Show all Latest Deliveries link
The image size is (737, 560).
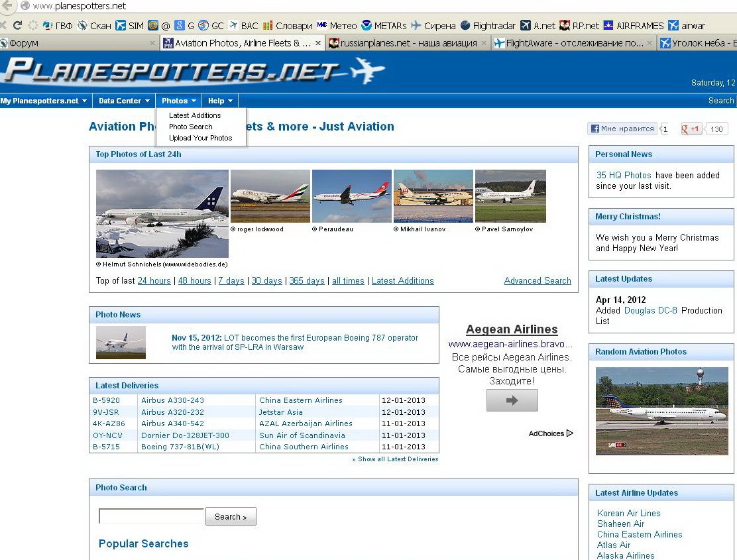click(x=395, y=459)
